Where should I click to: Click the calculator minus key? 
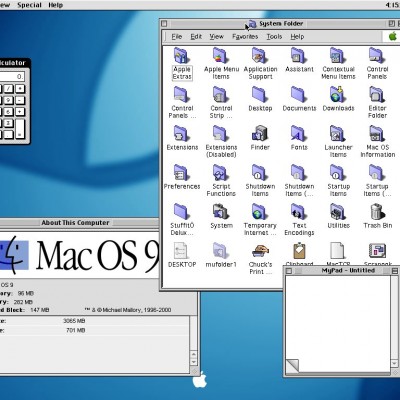tap(20, 100)
